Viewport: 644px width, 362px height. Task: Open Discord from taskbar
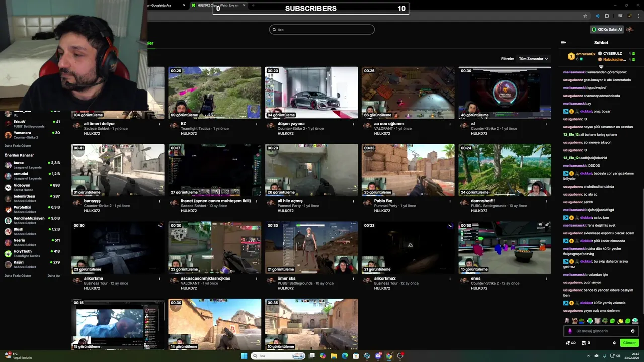coord(378,356)
